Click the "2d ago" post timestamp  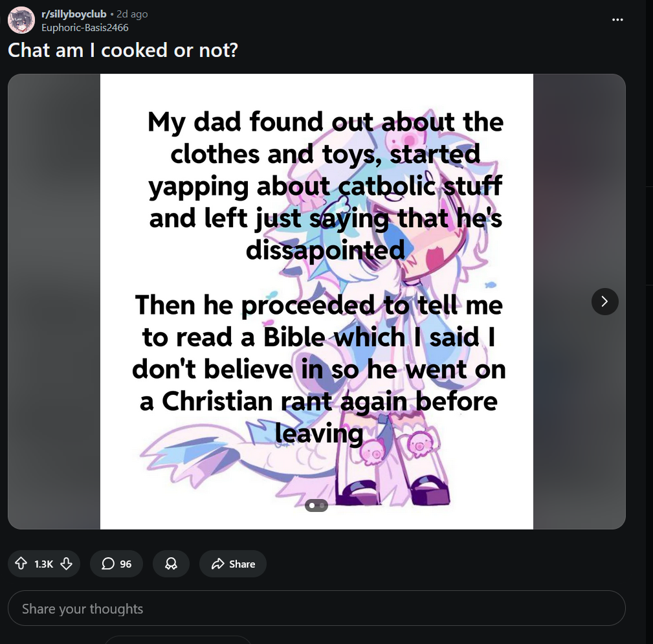tap(132, 14)
